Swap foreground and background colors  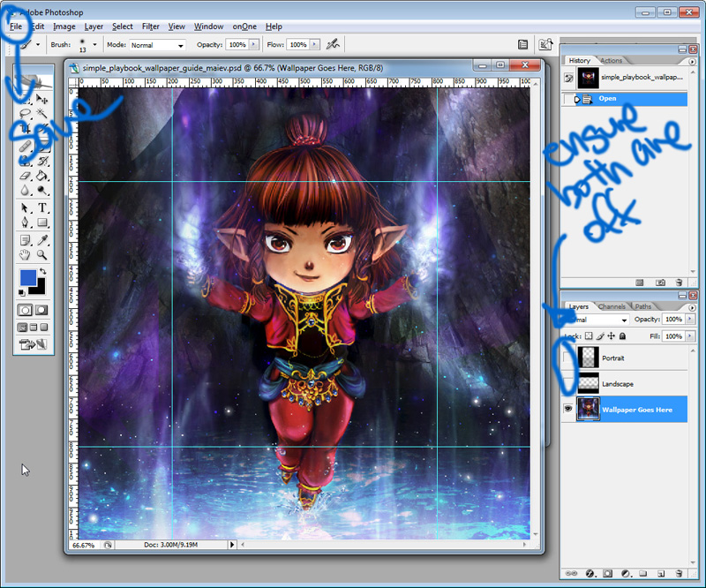point(42,271)
